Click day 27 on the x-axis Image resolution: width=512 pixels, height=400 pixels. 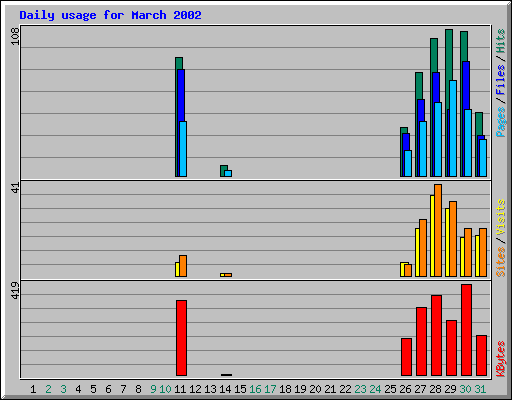tap(420, 389)
